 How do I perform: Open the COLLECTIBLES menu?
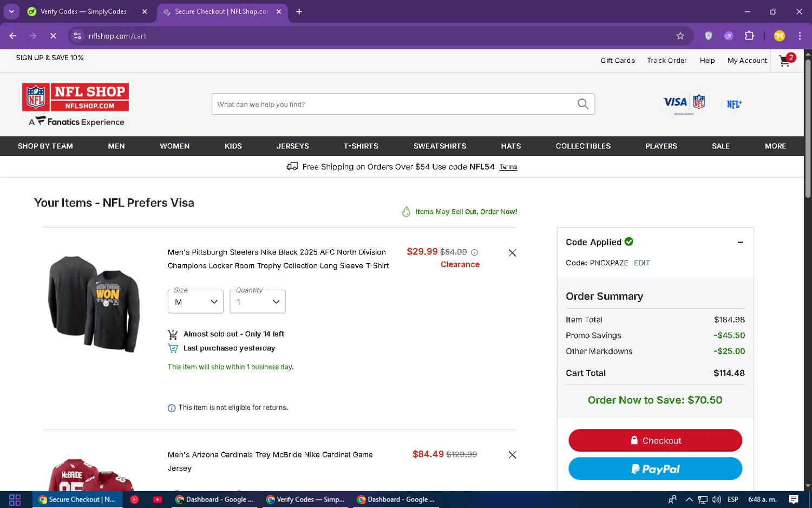pos(583,146)
